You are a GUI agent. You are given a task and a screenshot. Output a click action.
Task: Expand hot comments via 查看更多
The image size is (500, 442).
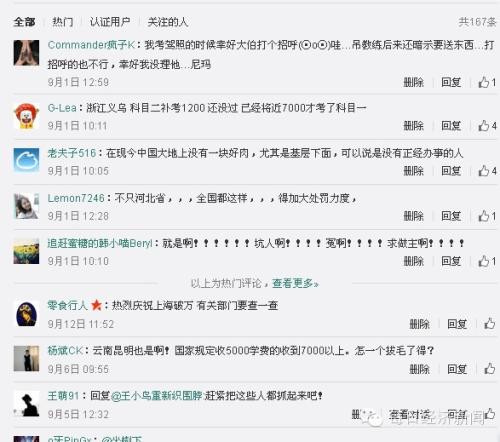point(295,283)
